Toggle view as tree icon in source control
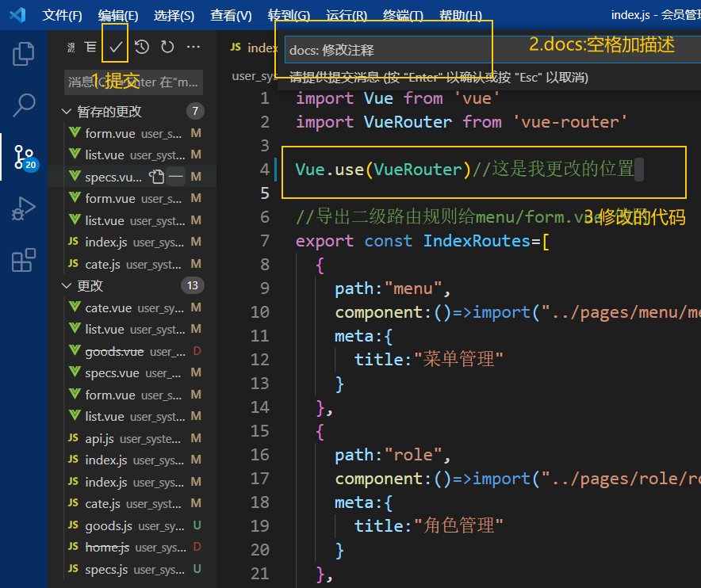 pos(90,47)
